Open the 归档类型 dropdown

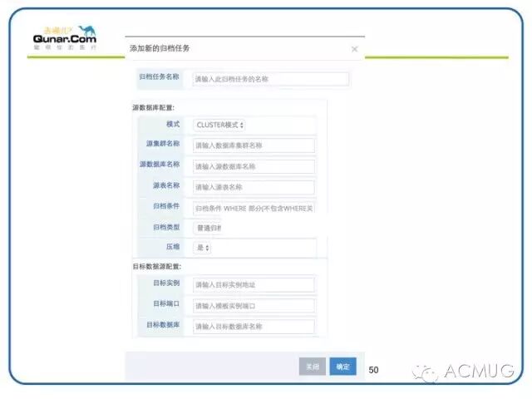[x=208, y=228]
